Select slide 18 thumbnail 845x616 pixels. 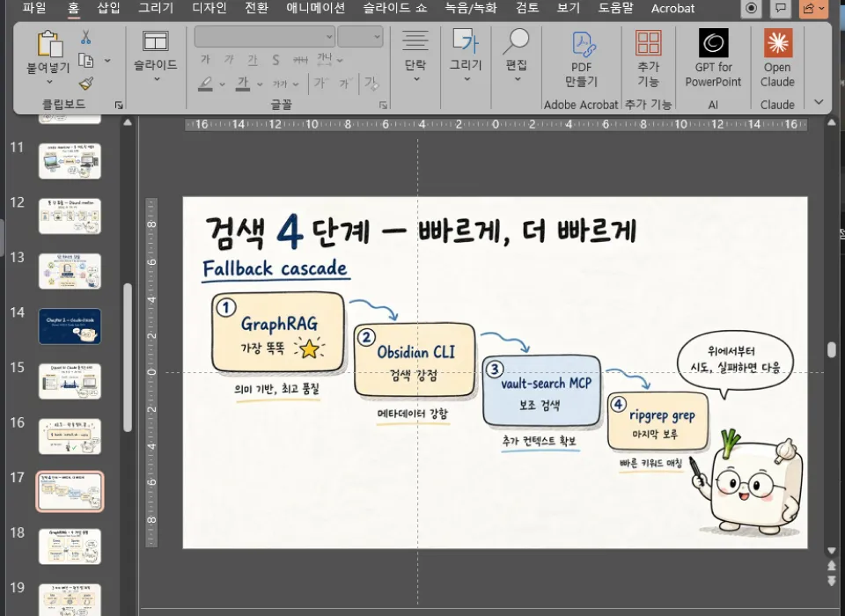[70, 546]
